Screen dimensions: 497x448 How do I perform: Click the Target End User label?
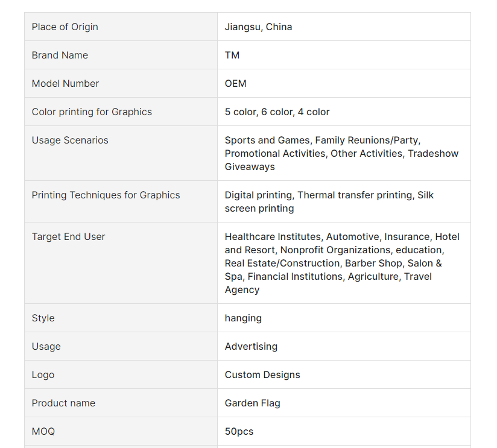coord(68,237)
